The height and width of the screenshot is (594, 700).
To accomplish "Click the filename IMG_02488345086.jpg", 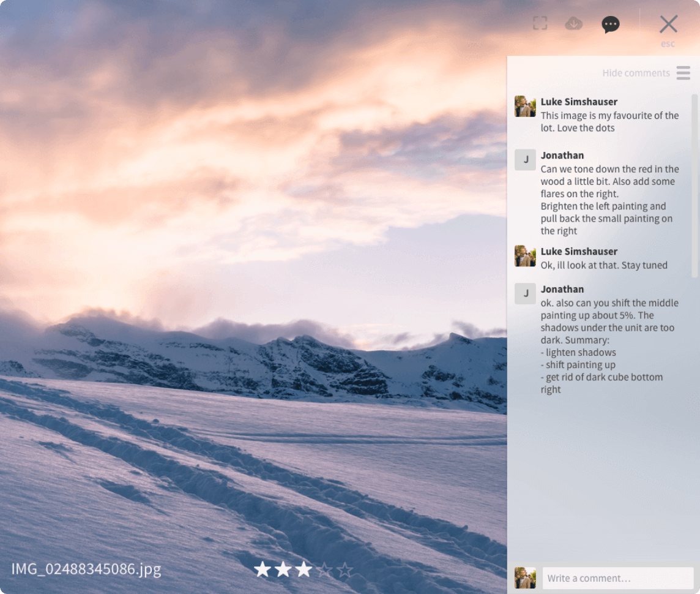I will [x=86, y=569].
